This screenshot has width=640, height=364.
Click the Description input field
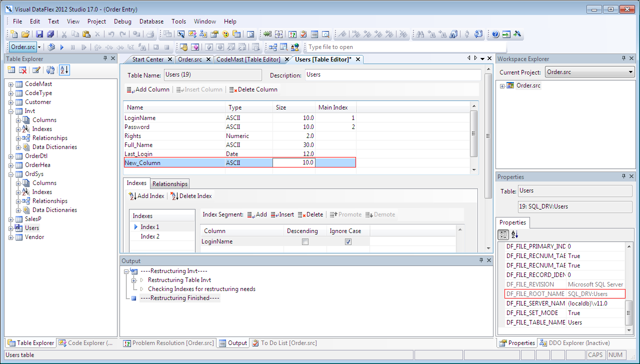[x=392, y=75]
